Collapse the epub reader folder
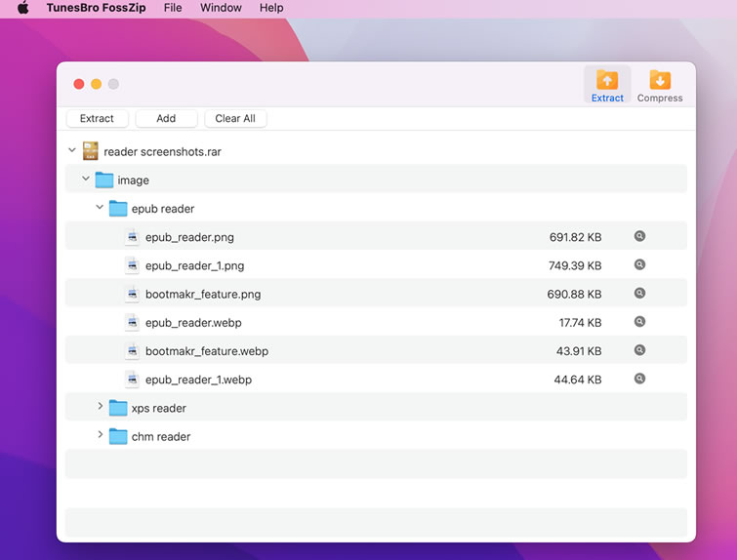The height and width of the screenshot is (560, 737). click(x=100, y=207)
